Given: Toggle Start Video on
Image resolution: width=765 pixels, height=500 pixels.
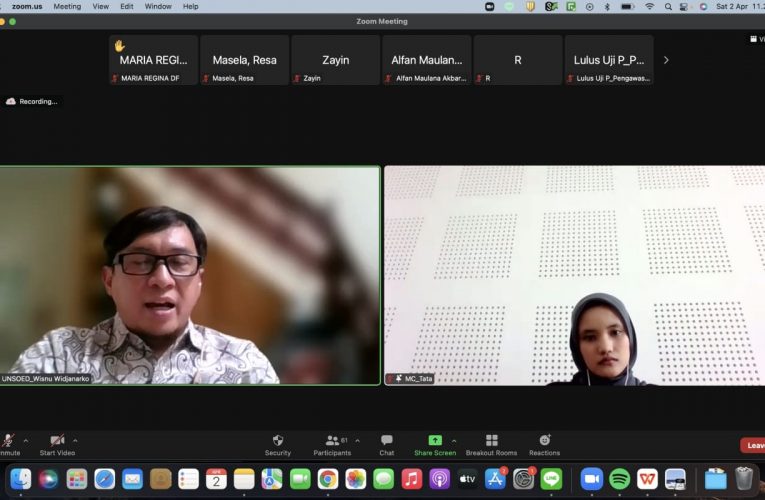Looking at the screenshot, I should pos(57,445).
